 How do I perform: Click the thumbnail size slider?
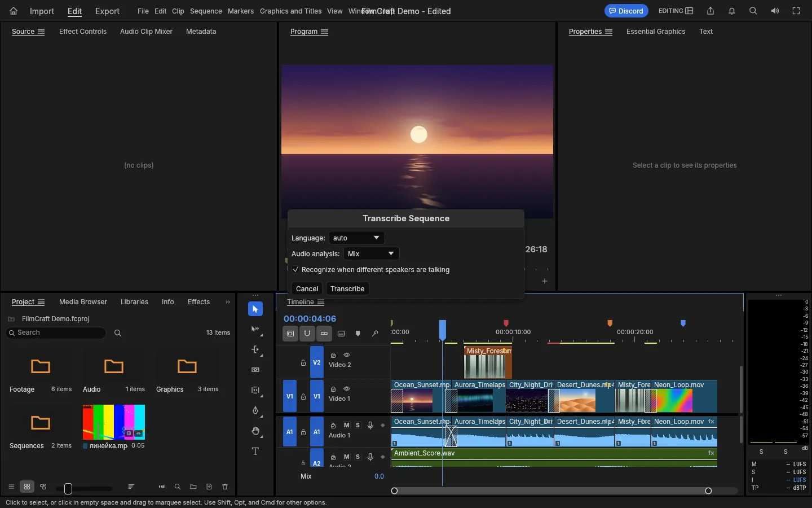coord(84,488)
